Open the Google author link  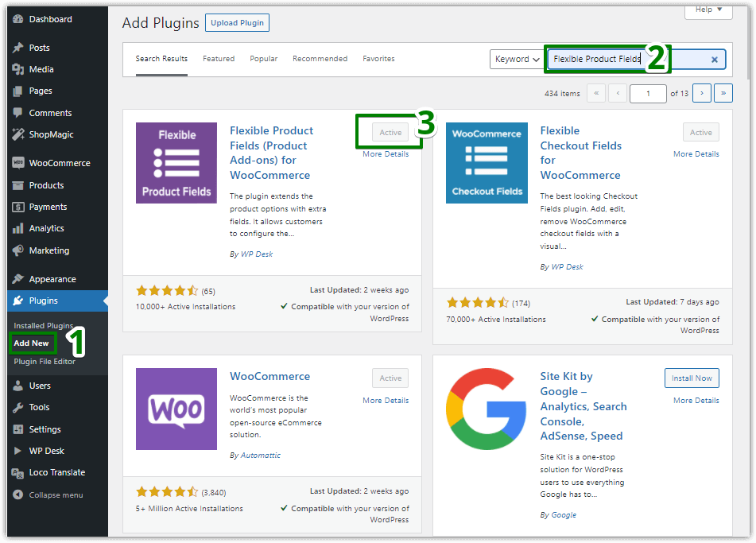[x=564, y=515]
